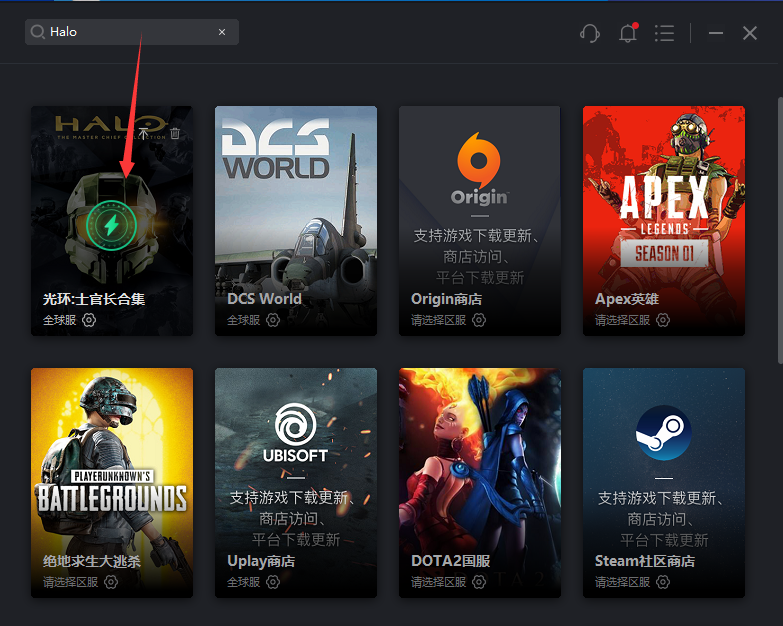Open customer support headset icon
Screen dimensions: 783x626
590,33
